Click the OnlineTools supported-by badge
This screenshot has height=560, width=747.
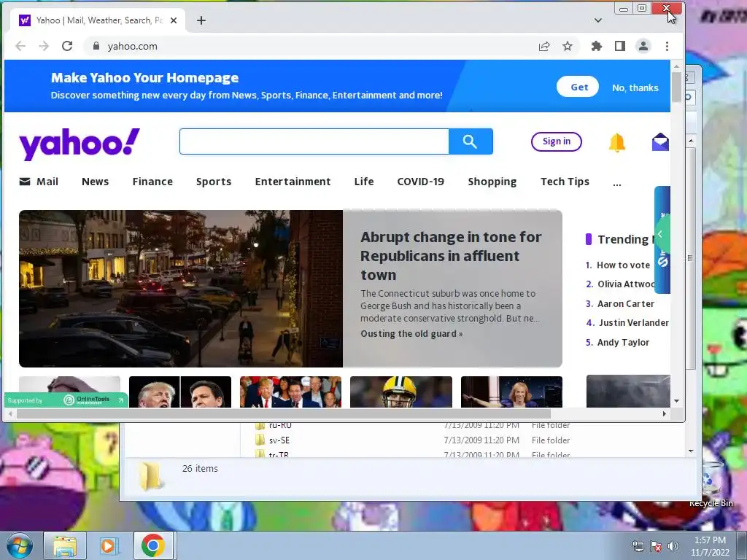point(66,400)
